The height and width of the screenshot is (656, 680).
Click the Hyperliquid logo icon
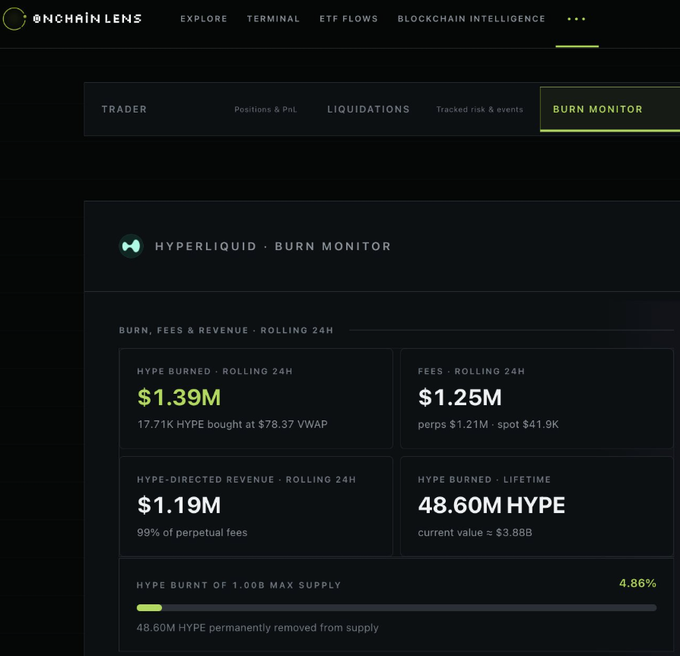coord(131,246)
